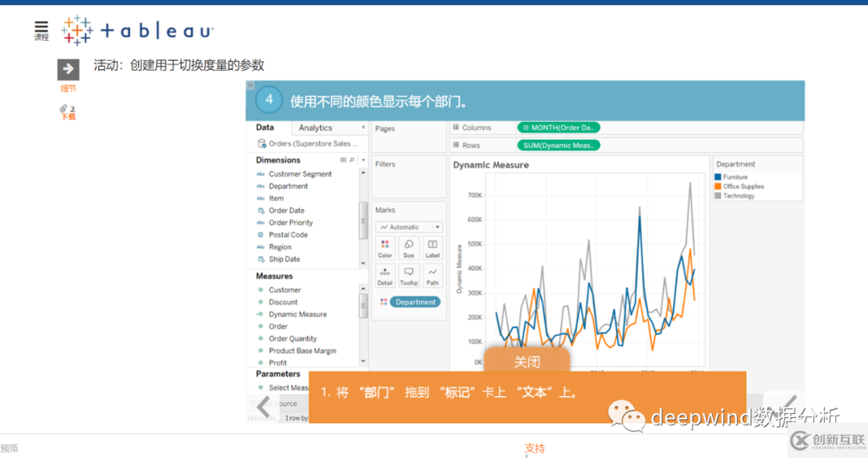The image size is (868, 458).
Task: Switch to the Analytics tab
Action: click(316, 128)
